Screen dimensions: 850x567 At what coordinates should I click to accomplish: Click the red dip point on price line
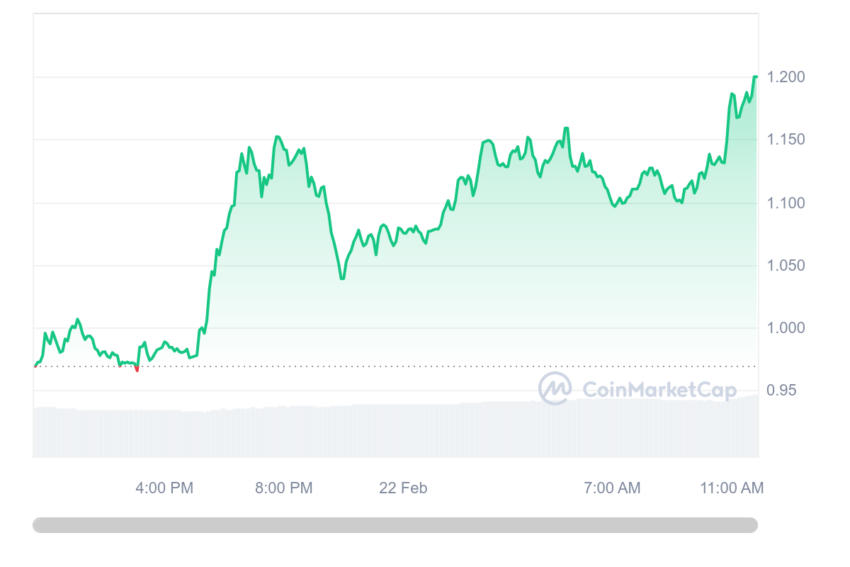point(137,369)
